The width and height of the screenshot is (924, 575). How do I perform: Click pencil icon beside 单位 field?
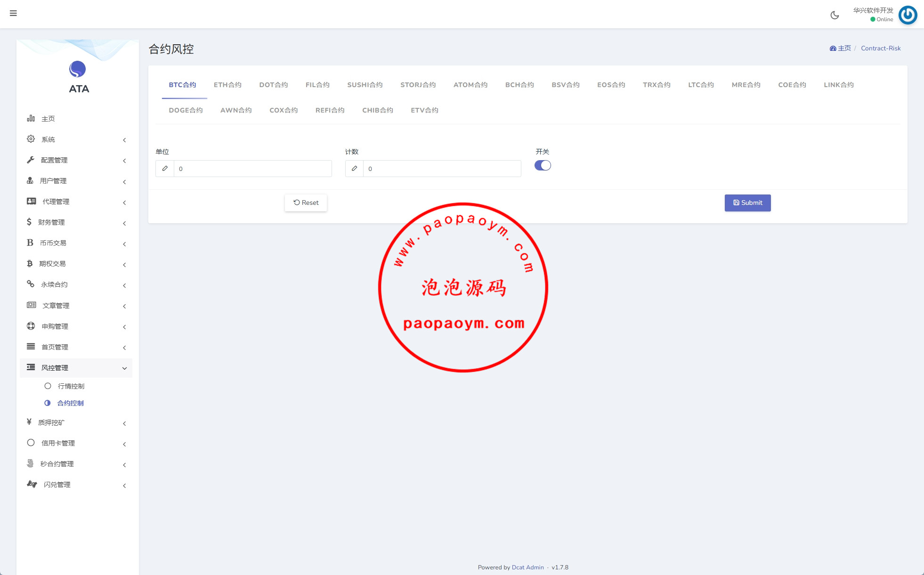(165, 169)
